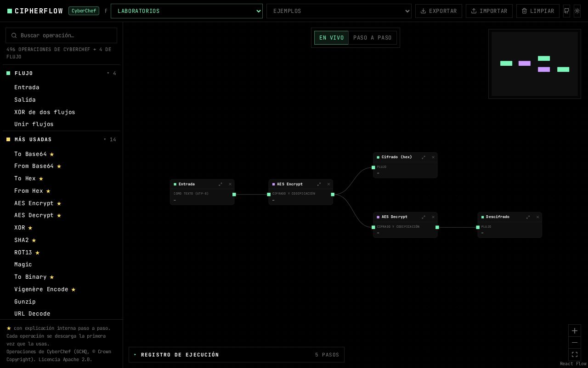The image size is (588, 368).
Task: Click the Limpiar button
Action: pyautogui.click(x=538, y=11)
